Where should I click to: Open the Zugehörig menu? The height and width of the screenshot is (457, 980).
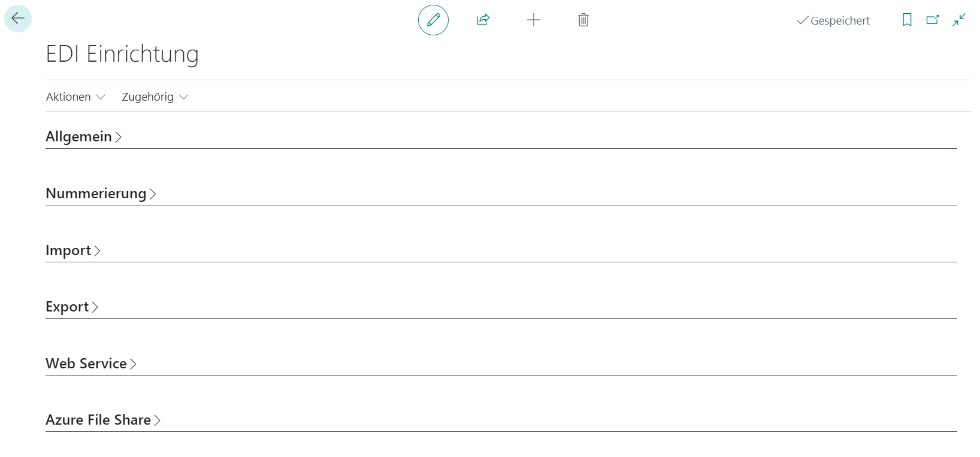(x=148, y=97)
